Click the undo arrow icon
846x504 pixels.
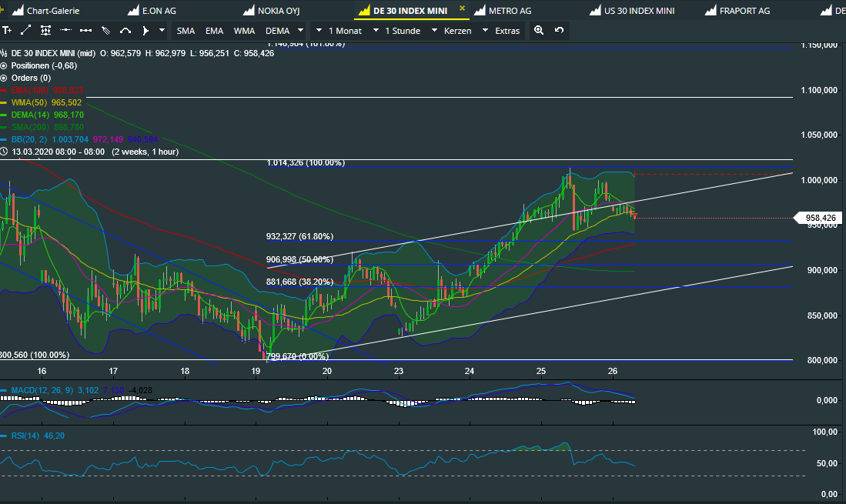559,31
